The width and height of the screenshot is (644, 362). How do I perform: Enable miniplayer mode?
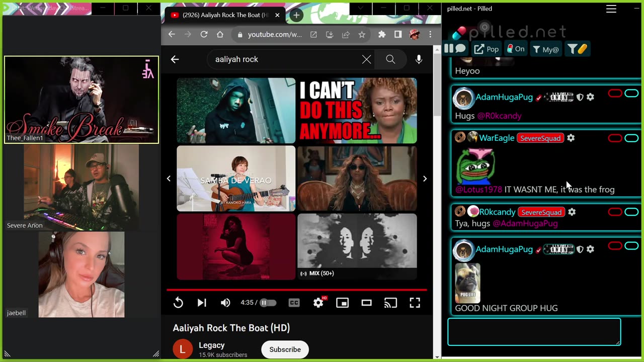pos(343,303)
